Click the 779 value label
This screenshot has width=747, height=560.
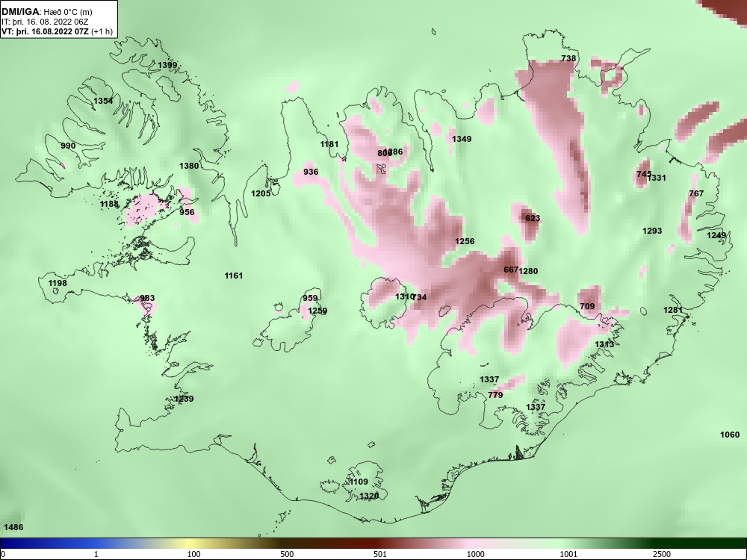(x=495, y=395)
